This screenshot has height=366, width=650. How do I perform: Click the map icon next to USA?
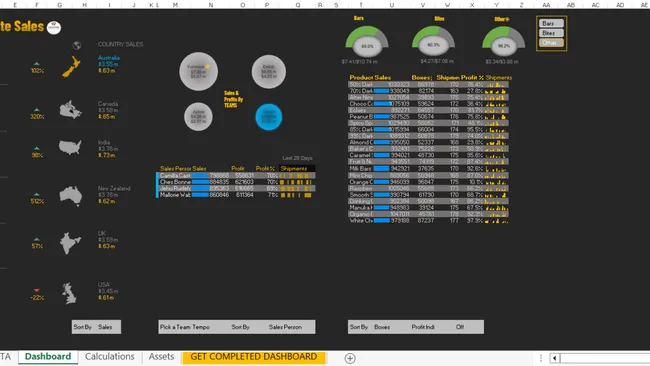pyautogui.click(x=69, y=293)
